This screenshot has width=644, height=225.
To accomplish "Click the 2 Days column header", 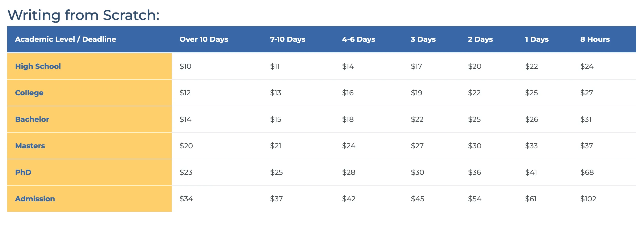I will (x=480, y=39).
